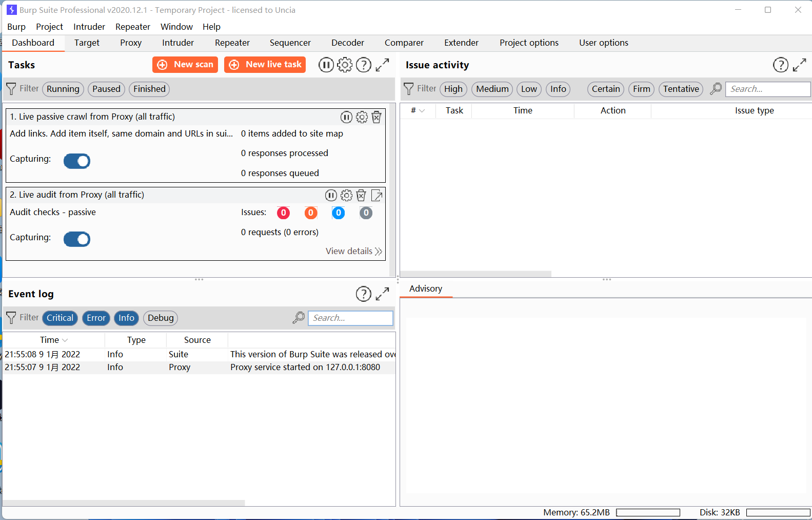This screenshot has width=812, height=520.
Task: Sort Event log by Time column arrow
Action: 65,340
